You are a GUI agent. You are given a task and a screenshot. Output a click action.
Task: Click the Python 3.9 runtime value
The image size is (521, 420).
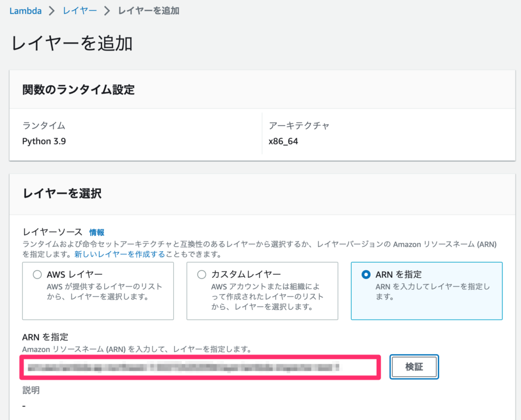[43, 141]
